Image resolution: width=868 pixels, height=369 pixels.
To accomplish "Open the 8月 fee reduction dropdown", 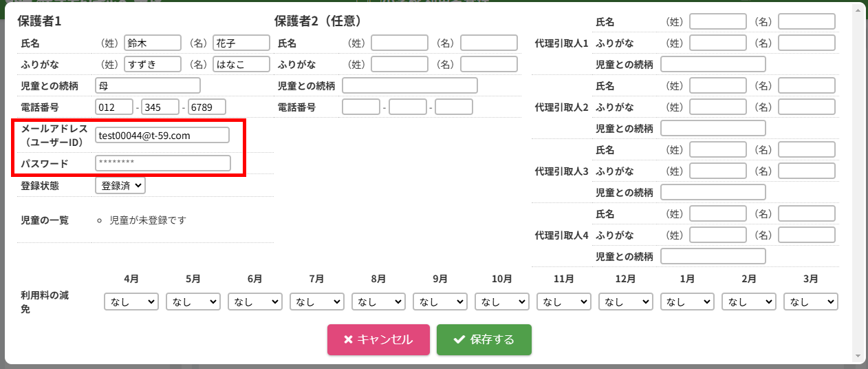I will click(378, 302).
